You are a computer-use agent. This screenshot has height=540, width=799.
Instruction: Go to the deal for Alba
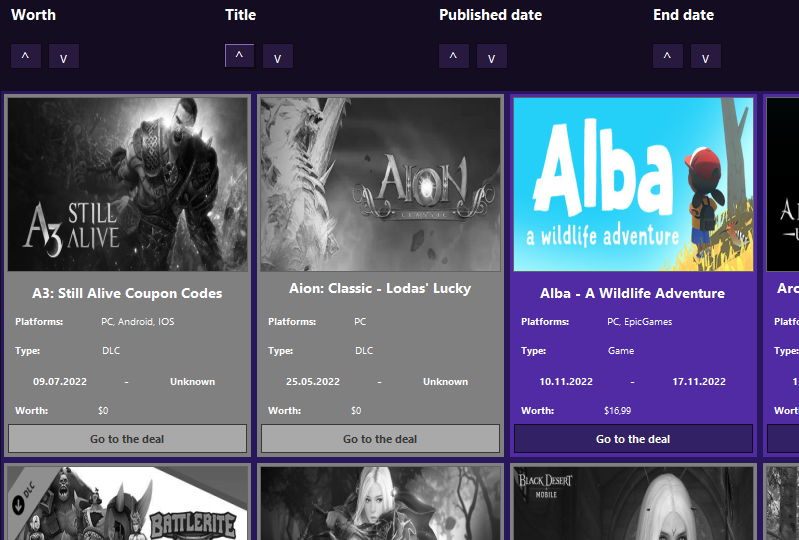click(x=633, y=439)
